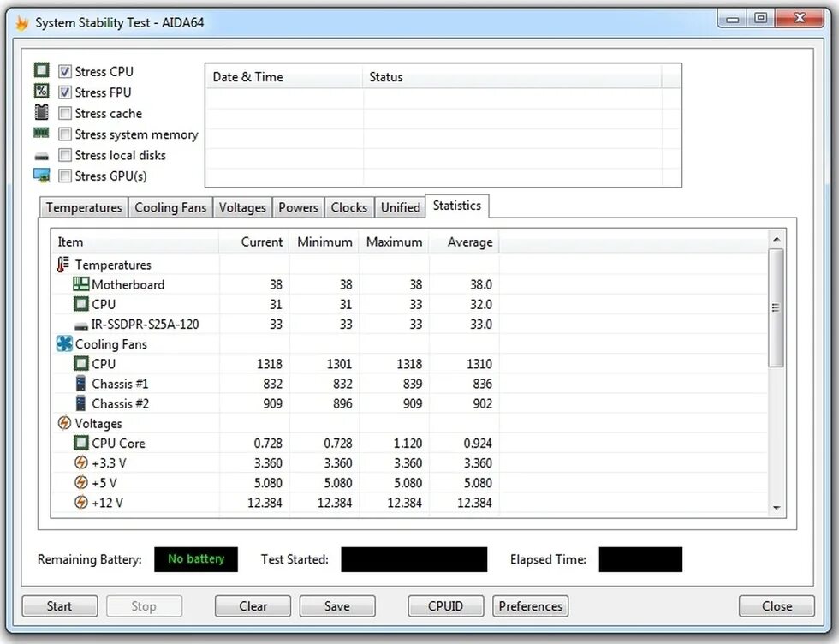The width and height of the screenshot is (839, 644).
Task: Click the percent icon beside Stress FPU
Action: click(x=42, y=91)
